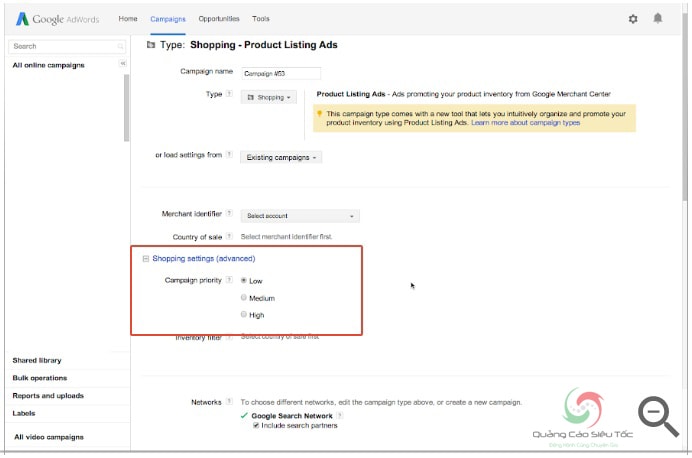Click help icon beside load settings from
The height and width of the screenshot is (458, 692).
coord(229,154)
